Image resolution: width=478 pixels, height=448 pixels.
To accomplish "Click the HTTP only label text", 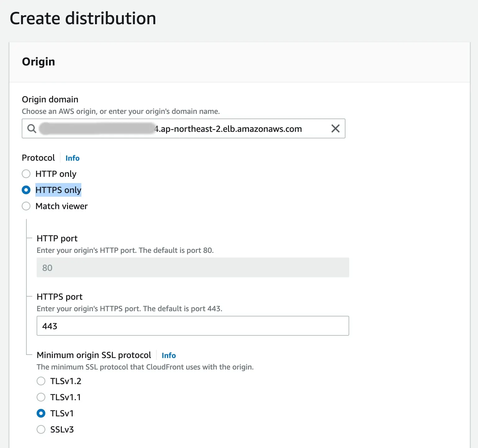I will [x=56, y=174].
